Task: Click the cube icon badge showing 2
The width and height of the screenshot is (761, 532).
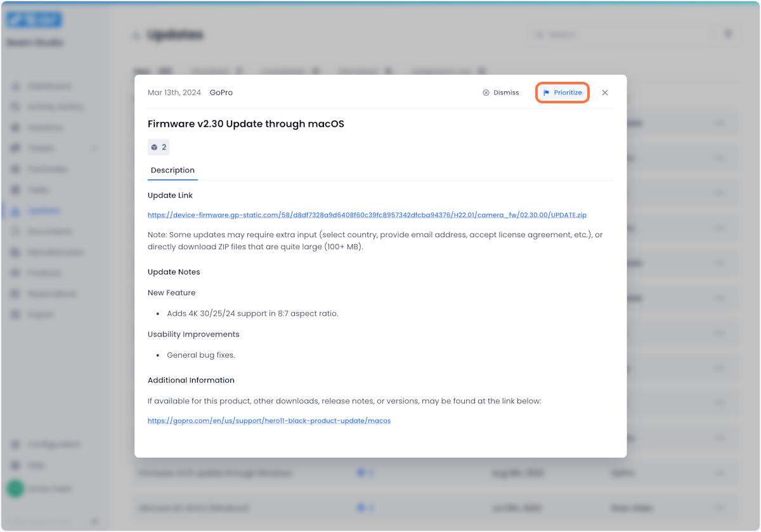Action: point(159,147)
